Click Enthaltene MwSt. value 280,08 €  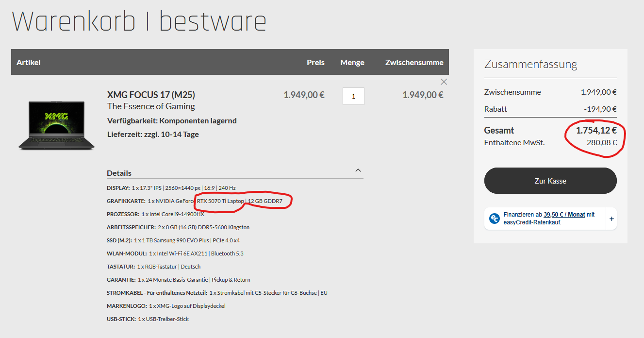click(602, 143)
